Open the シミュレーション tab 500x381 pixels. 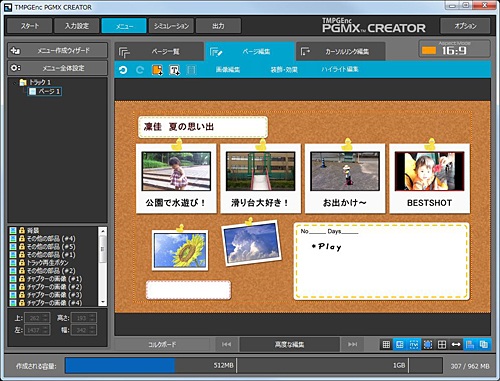coord(171,26)
